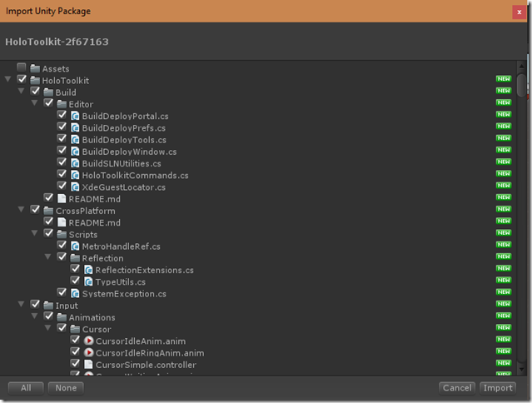The width and height of the screenshot is (532, 403).
Task: Collapse the Reflection folder arrow
Action: (x=47, y=257)
